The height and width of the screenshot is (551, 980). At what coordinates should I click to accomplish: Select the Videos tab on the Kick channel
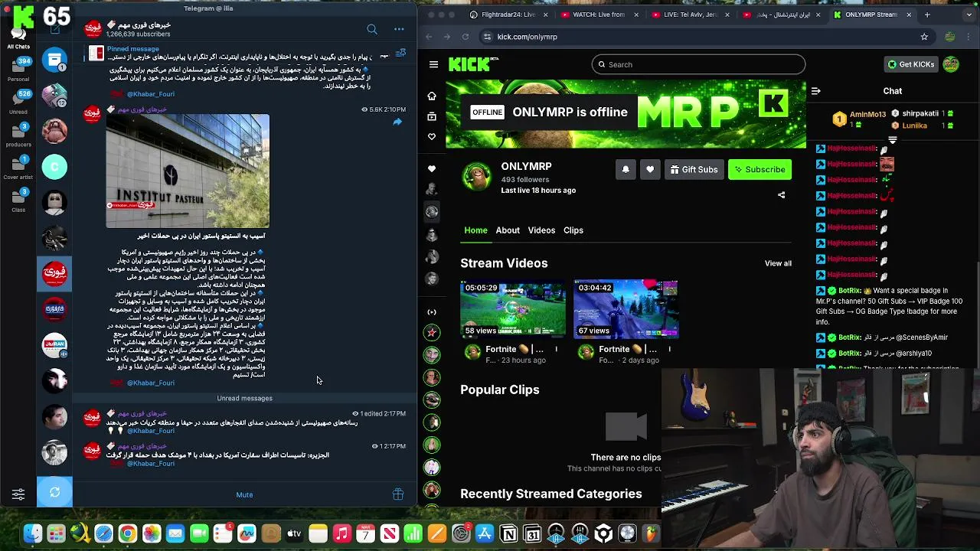coord(541,230)
